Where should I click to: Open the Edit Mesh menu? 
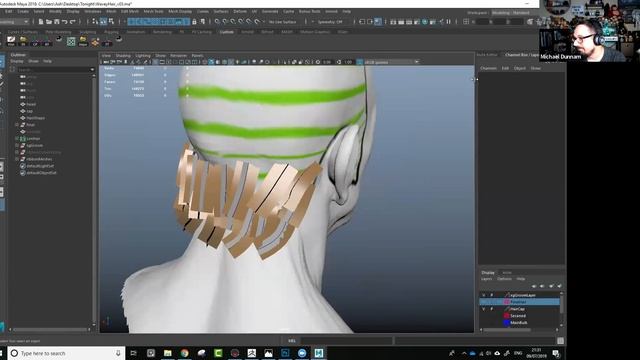[x=130, y=11]
